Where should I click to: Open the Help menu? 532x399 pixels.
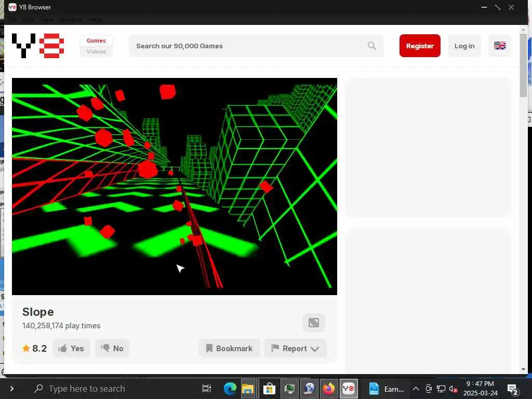coord(95,19)
